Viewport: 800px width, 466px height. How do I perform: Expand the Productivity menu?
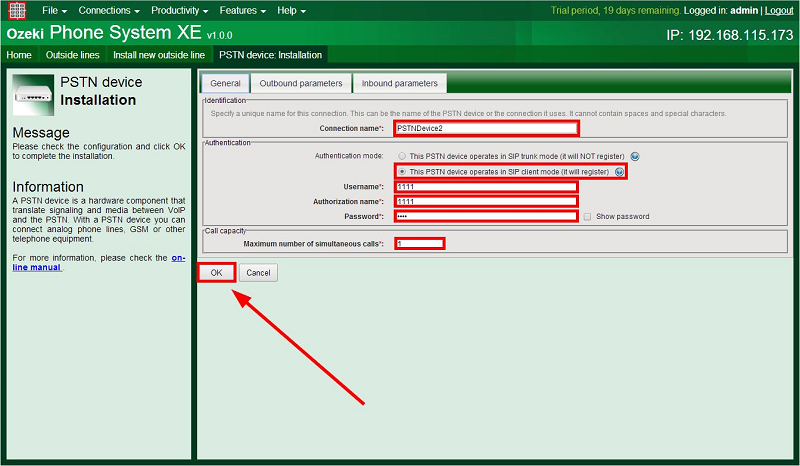[179, 10]
